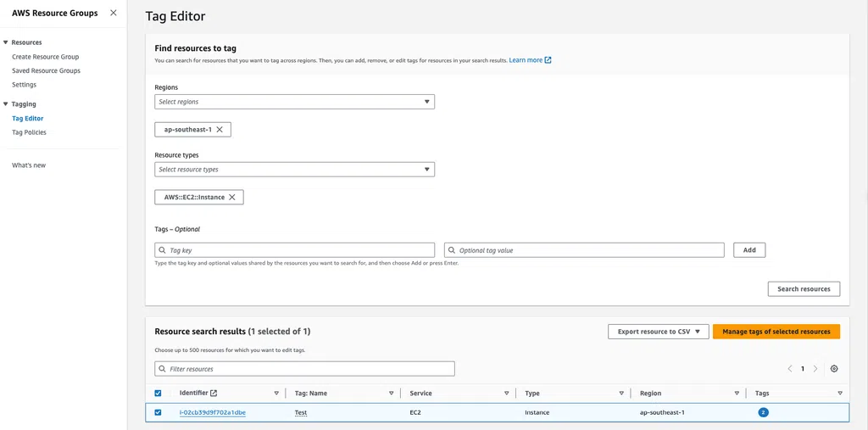This screenshot has height=430, width=868.
Task: Click the Test tag name value
Action: [301, 412]
